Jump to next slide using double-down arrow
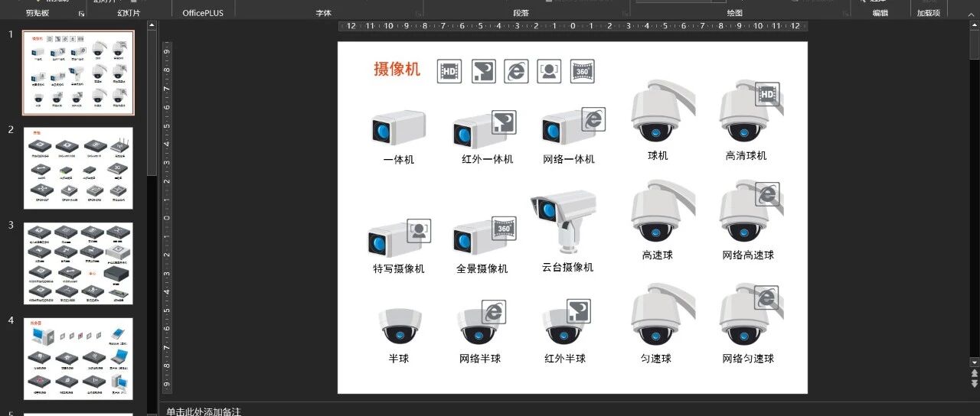Viewport: 980px width, 416px height. 975,383
